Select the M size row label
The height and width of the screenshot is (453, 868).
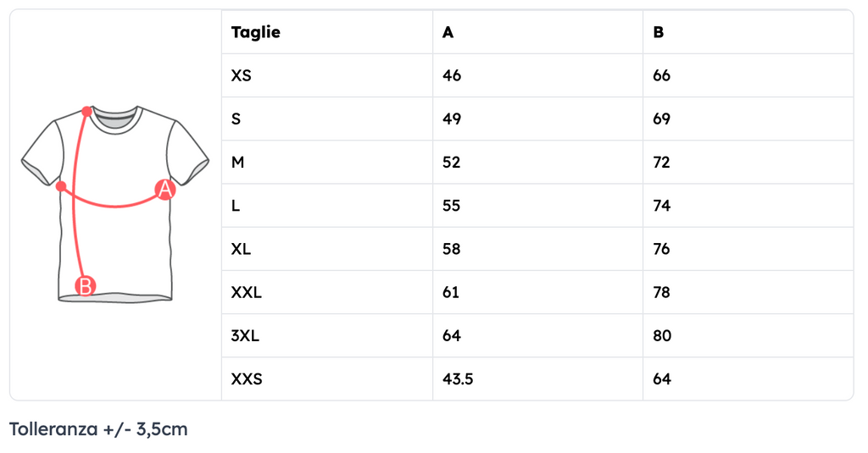point(238,162)
